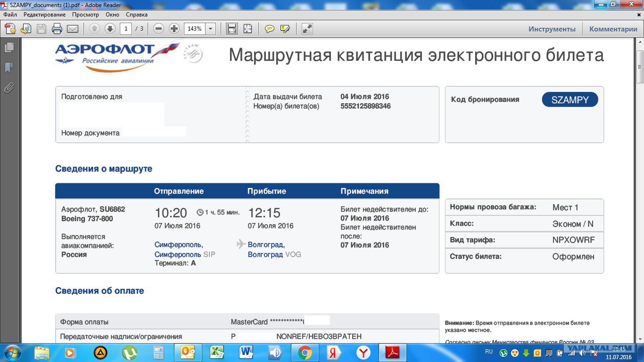Click the ticket number 5552125898346
644x362 pixels.
coord(365,106)
